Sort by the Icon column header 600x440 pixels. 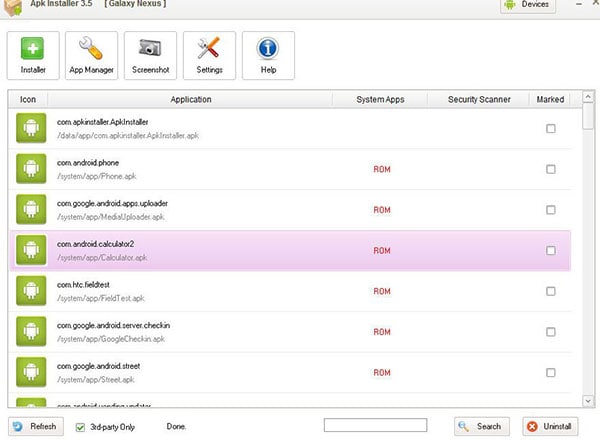pyautogui.click(x=28, y=99)
